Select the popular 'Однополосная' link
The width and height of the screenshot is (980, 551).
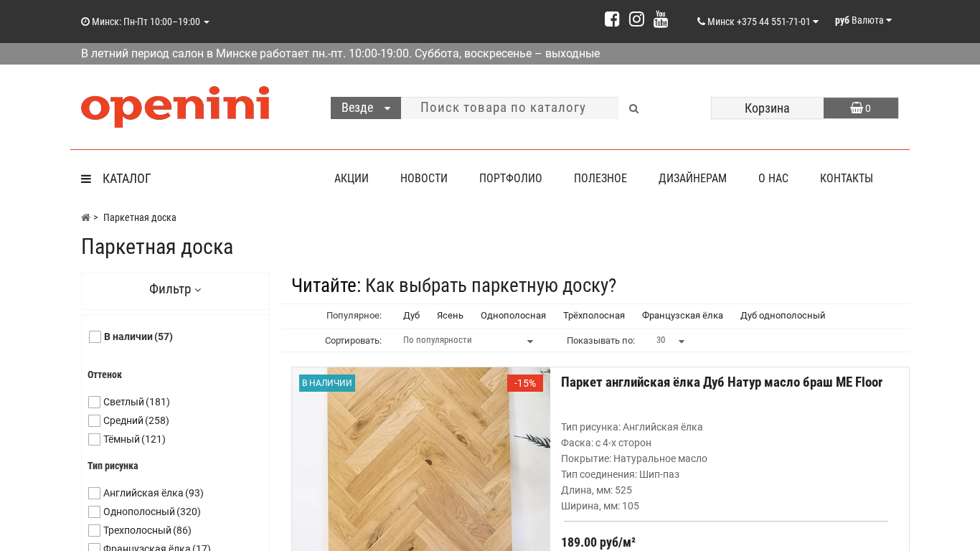[513, 316]
